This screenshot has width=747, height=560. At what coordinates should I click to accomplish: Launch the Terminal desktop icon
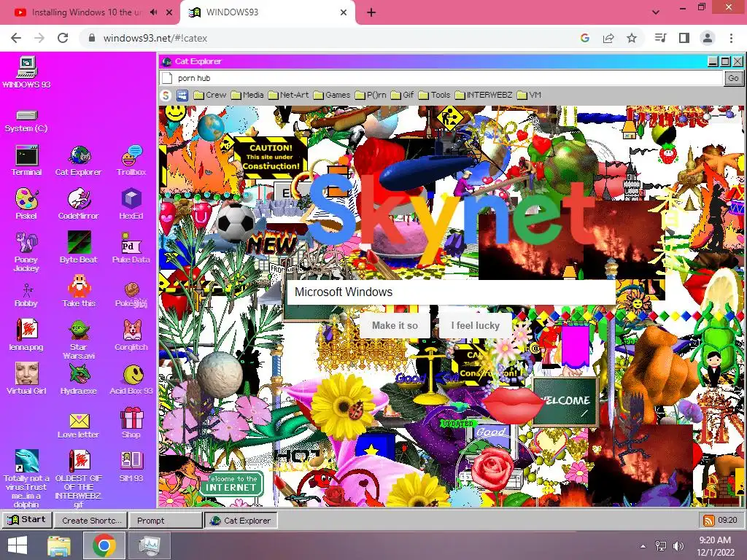(26, 161)
